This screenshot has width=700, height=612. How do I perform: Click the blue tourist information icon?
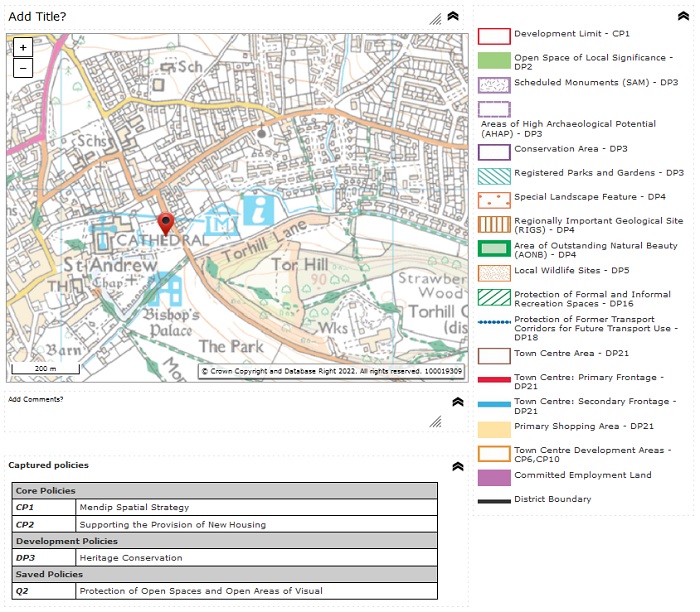pyautogui.click(x=258, y=211)
